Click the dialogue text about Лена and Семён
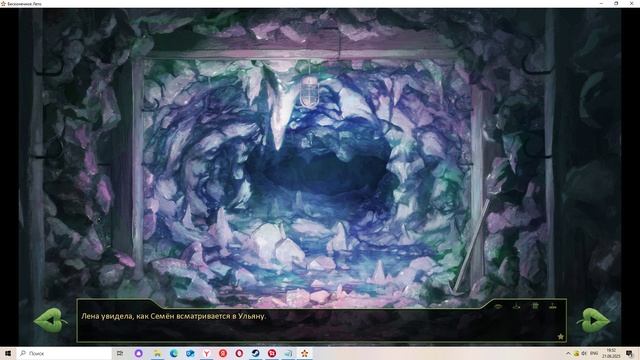Viewport: 640px width, 360px height. coord(173,316)
